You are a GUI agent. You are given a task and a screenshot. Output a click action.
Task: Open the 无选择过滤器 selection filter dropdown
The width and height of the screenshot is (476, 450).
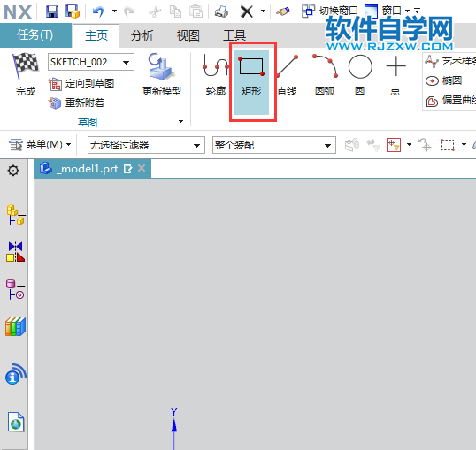(x=146, y=145)
